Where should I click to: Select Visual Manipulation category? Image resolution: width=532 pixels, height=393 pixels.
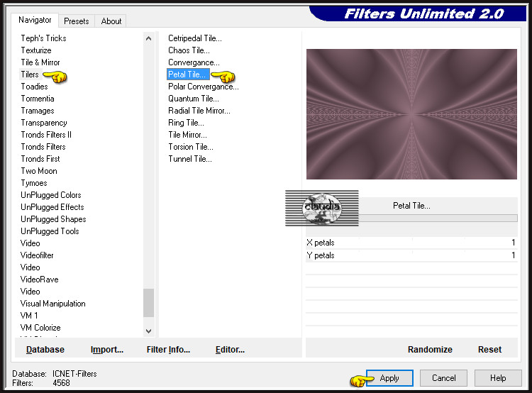[53, 304]
